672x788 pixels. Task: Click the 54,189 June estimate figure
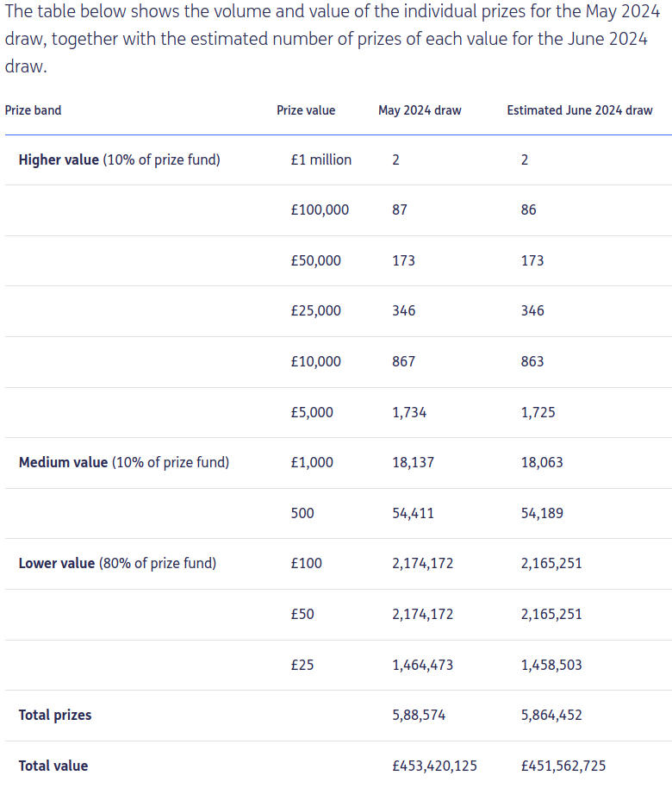[542, 513]
